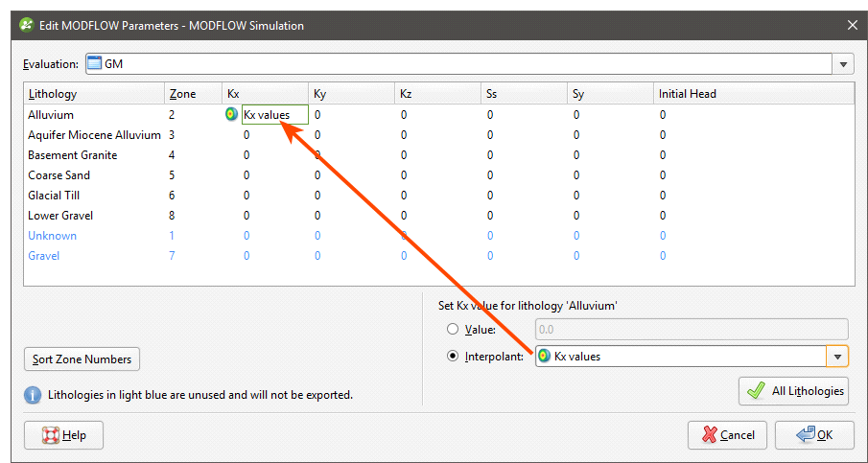Sort by the Lithology column header
Viewport: 868px width, 463px height.
(x=94, y=94)
